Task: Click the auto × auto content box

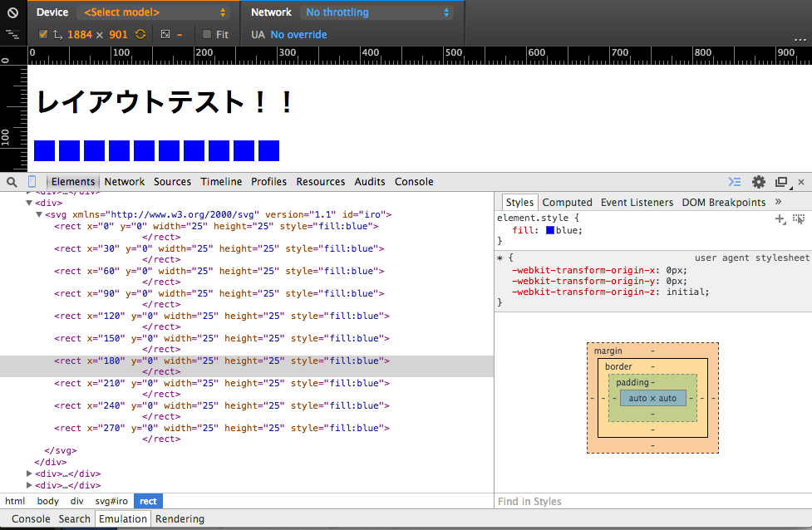Action: click(652, 398)
